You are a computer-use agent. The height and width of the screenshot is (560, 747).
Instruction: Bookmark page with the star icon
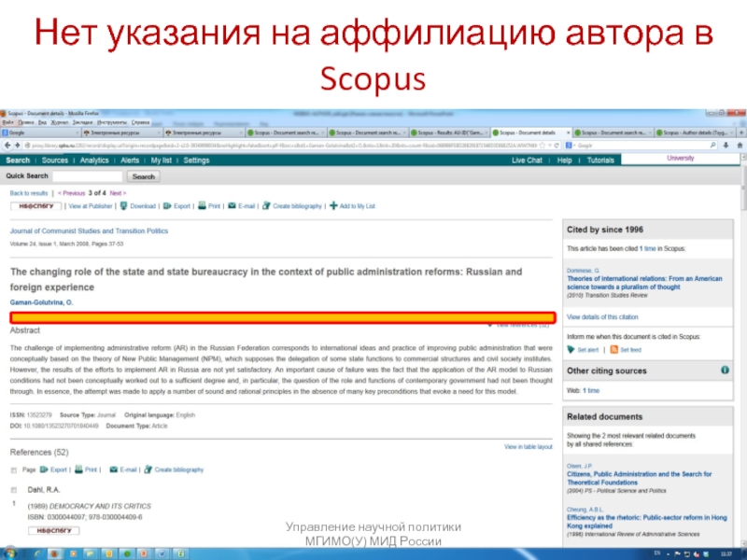[543, 146]
